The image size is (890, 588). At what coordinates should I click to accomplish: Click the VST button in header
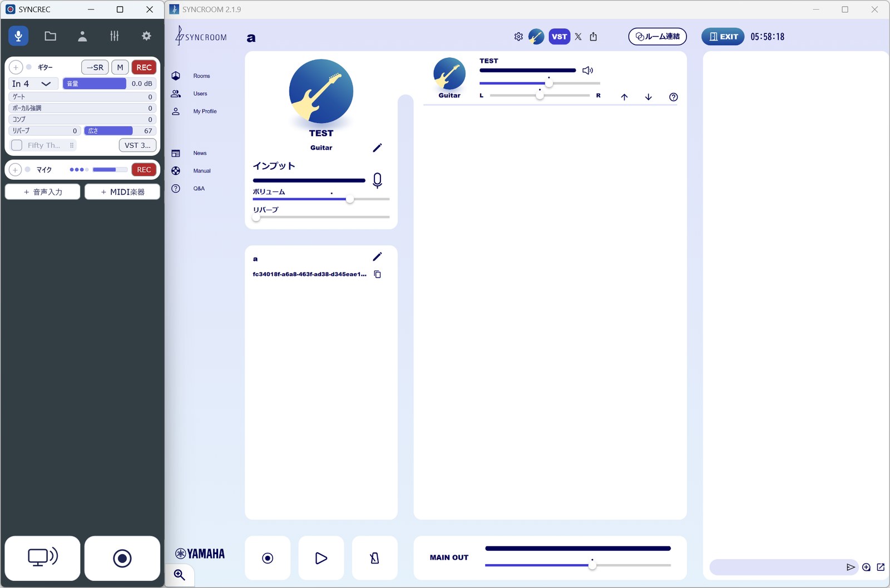pyautogui.click(x=559, y=37)
